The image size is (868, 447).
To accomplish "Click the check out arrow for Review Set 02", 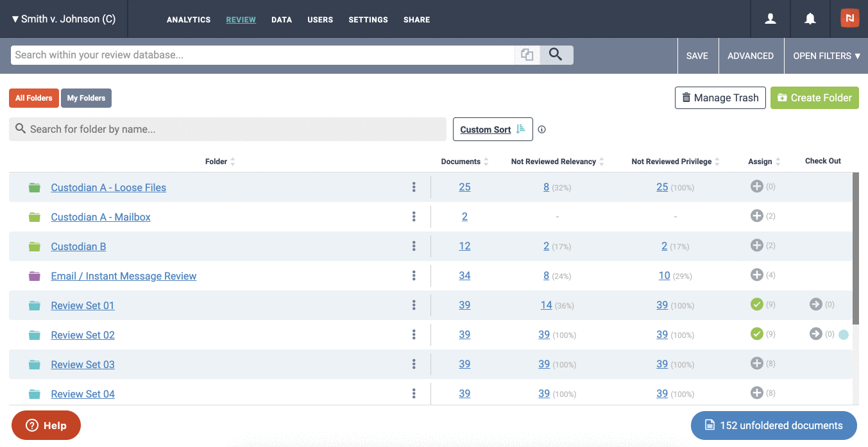I will (815, 334).
